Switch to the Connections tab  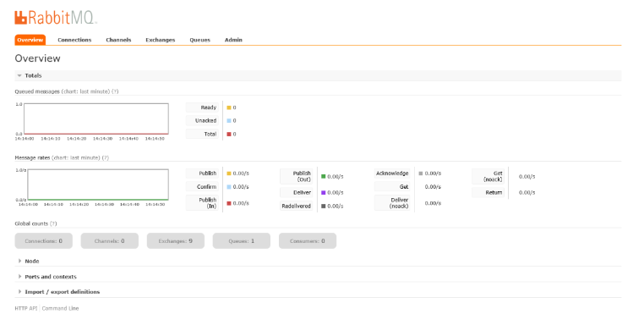click(x=74, y=40)
